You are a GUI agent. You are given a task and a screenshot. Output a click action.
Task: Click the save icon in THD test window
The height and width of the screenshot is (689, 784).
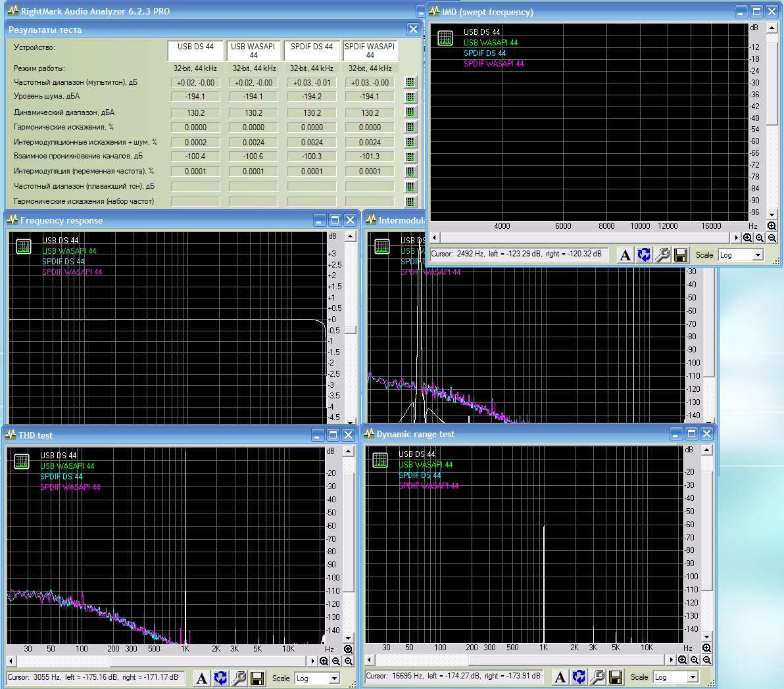pyautogui.click(x=257, y=678)
